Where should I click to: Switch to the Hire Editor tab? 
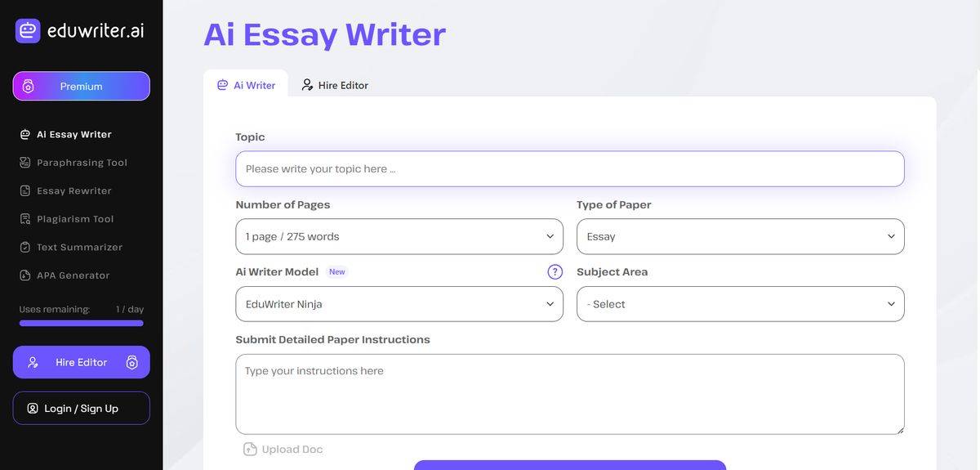335,85
